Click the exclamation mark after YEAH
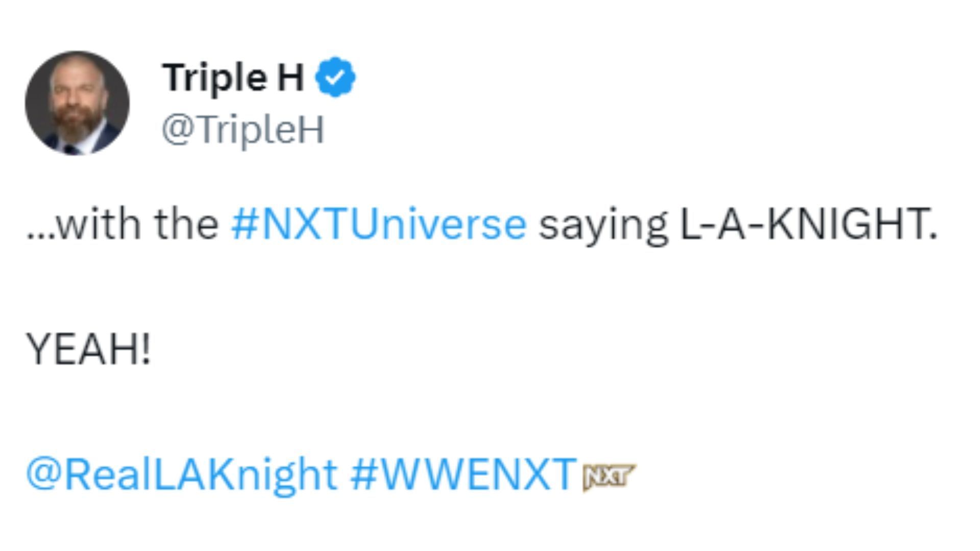 [x=146, y=349]
